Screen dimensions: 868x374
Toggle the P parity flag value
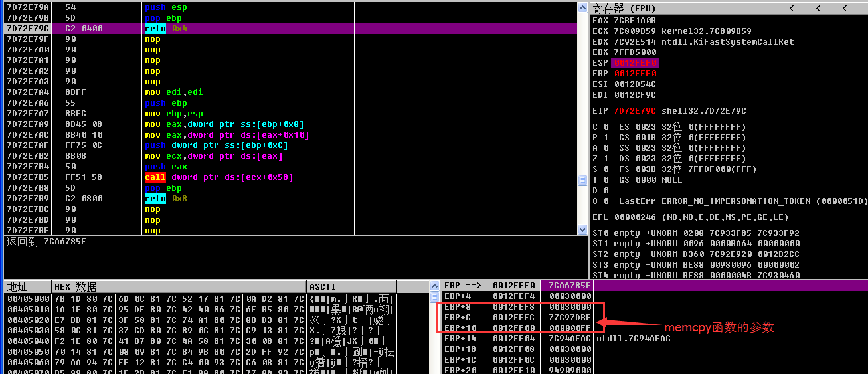[605, 138]
